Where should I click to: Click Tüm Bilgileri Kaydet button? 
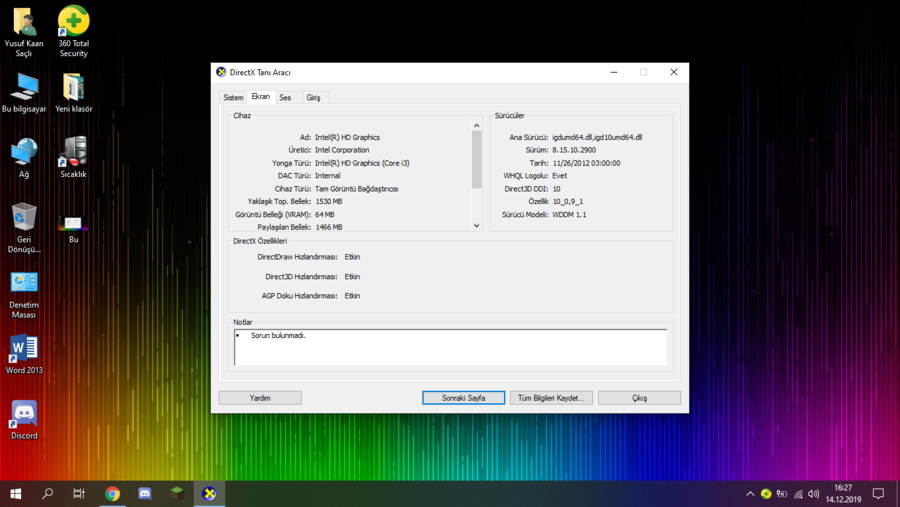point(551,398)
